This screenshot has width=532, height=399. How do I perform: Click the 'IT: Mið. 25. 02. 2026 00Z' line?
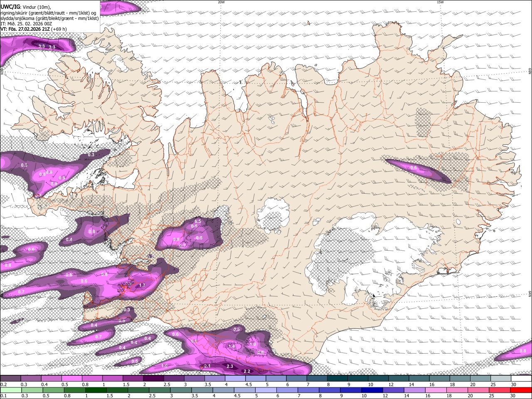(26, 24)
